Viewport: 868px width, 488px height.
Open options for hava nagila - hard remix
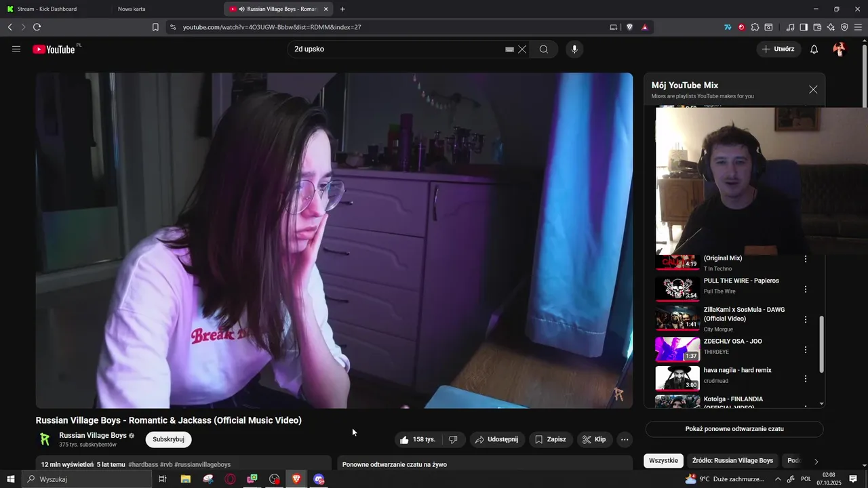(x=806, y=379)
